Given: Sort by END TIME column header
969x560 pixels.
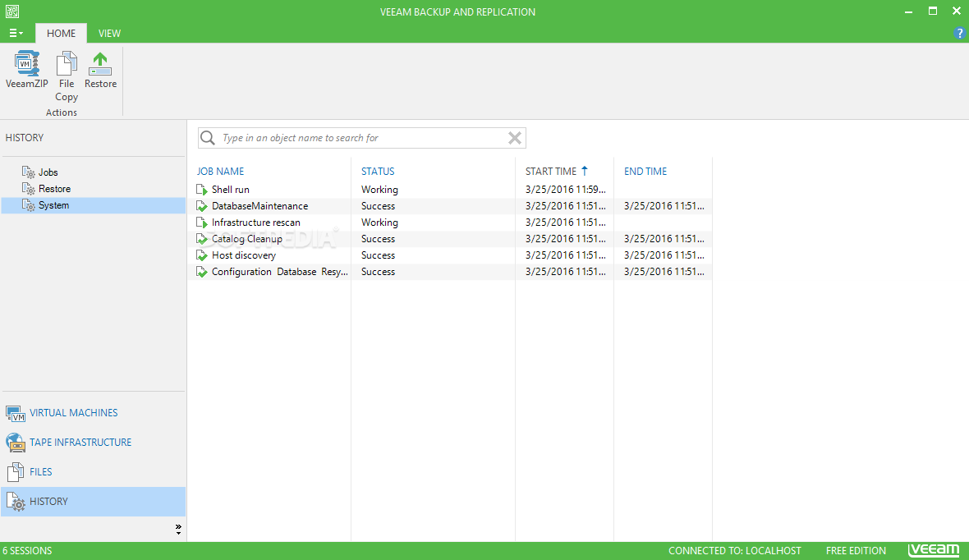Looking at the screenshot, I should pos(645,172).
